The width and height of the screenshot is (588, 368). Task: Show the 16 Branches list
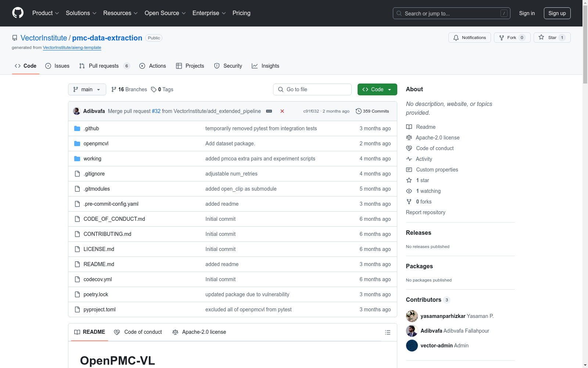pos(129,89)
